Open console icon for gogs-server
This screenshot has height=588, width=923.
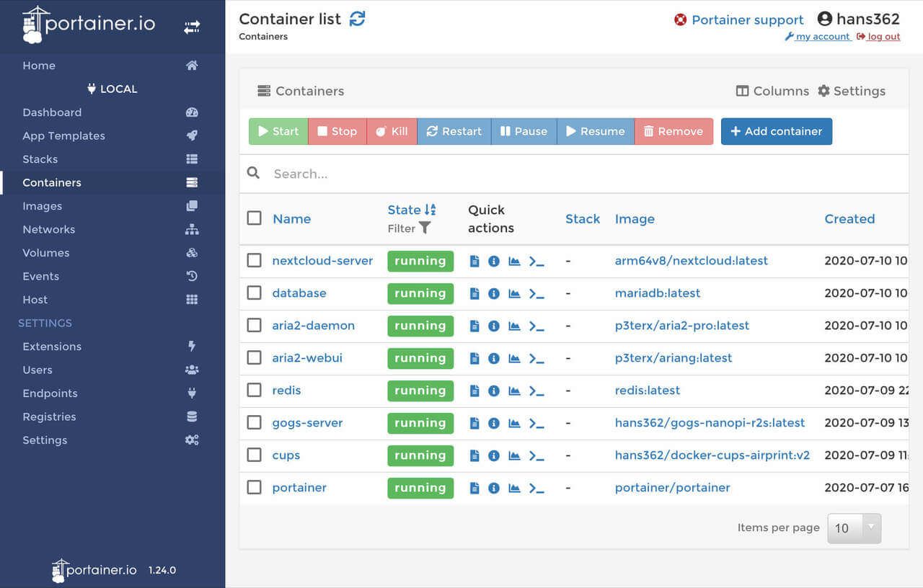(x=536, y=424)
